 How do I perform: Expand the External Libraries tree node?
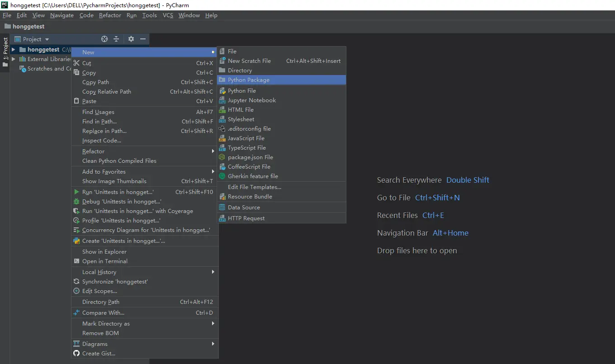pyautogui.click(x=14, y=59)
